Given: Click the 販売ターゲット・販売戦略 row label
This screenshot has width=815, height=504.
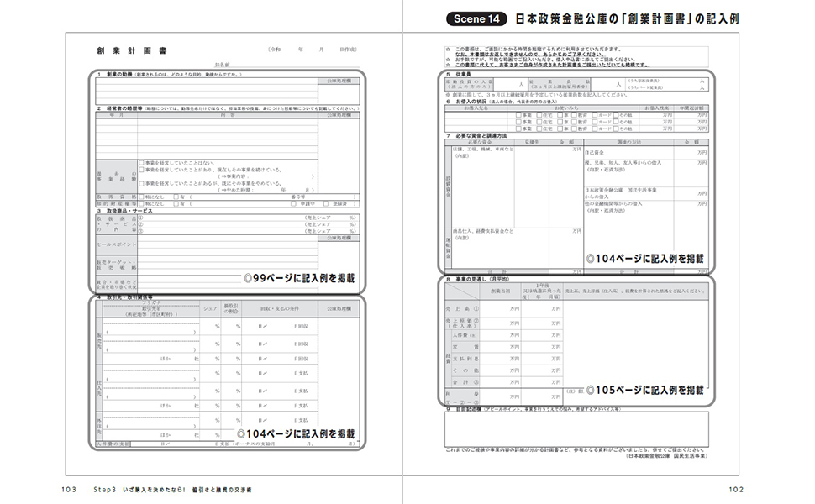Looking at the screenshot, I should coord(117,265).
